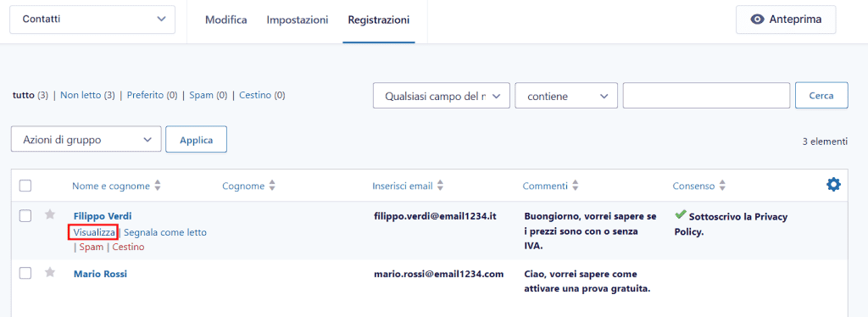The height and width of the screenshot is (317, 868).
Task: Open the Contatti form dropdown
Action: 92,19
